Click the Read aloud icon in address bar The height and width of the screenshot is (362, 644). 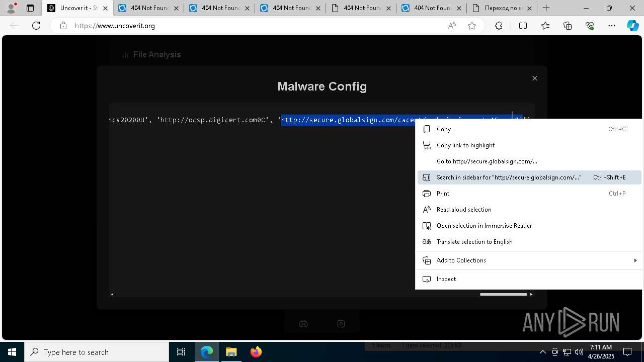[452, 26]
